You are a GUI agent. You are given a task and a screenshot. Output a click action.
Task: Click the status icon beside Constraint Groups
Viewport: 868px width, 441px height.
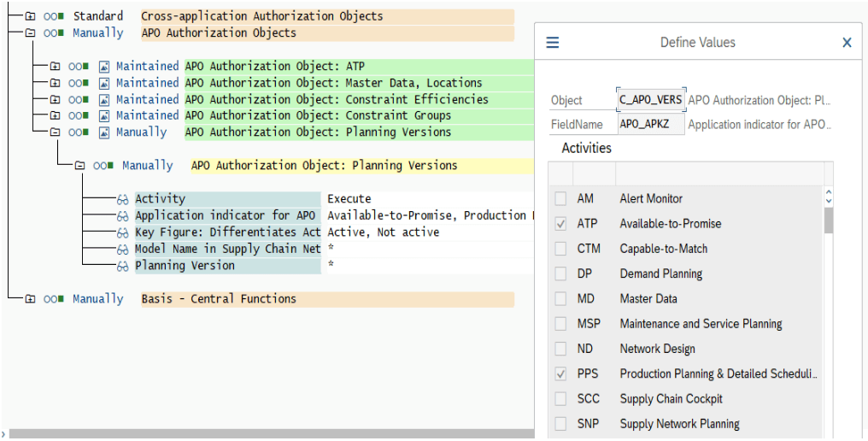tap(104, 115)
